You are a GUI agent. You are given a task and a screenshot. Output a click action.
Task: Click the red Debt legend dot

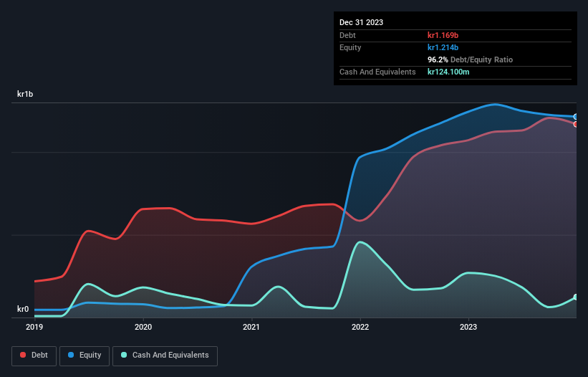tap(23, 355)
